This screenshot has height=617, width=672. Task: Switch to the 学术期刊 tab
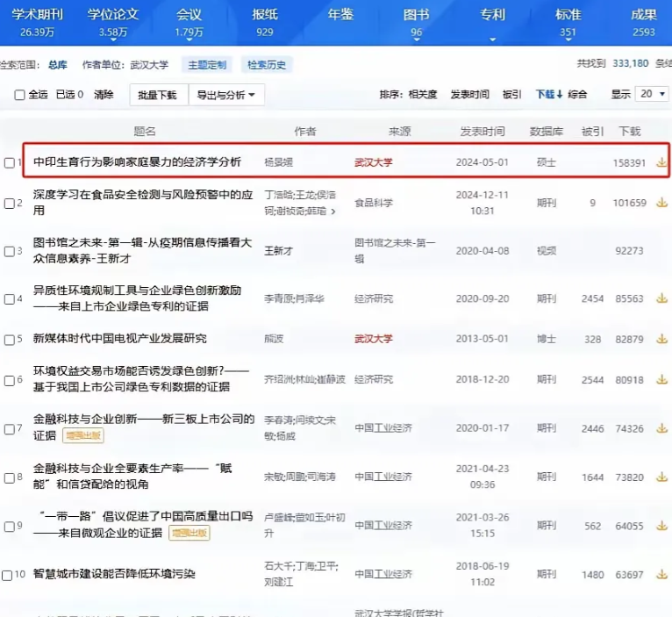38,22
